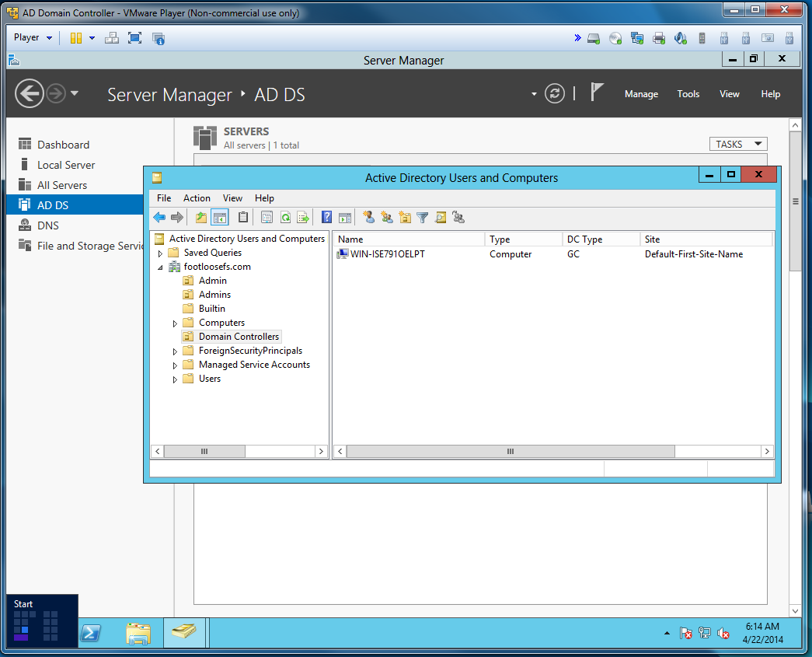The image size is (812, 657).
Task: Expand the Managed Service Accounts node
Action: click(x=175, y=365)
